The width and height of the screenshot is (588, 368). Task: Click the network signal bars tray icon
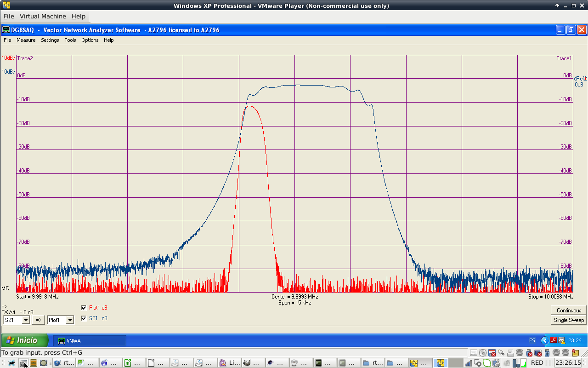coord(469,363)
